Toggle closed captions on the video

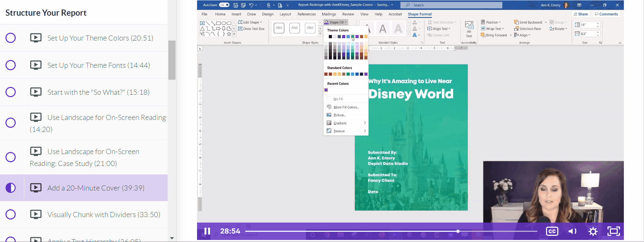(552, 231)
